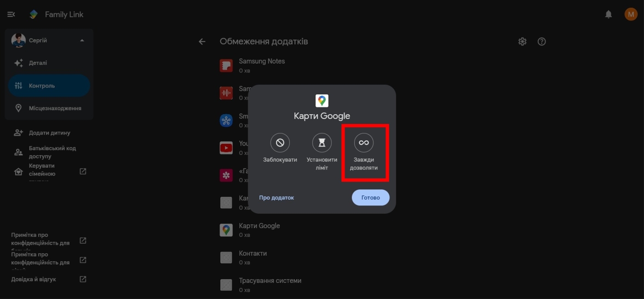Click the red voice recorder app icon
The height and width of the screenshot is (299, 644).
click(226, 93)
